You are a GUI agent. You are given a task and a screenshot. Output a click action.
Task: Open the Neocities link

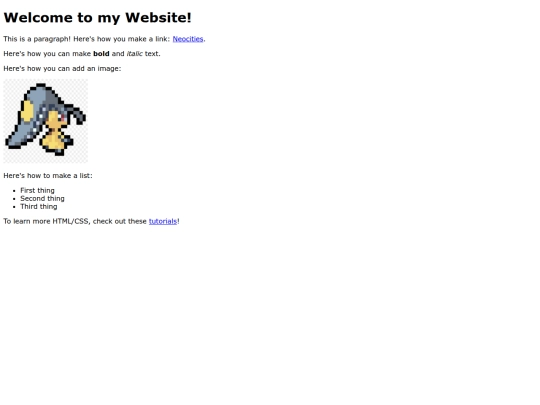188,39
